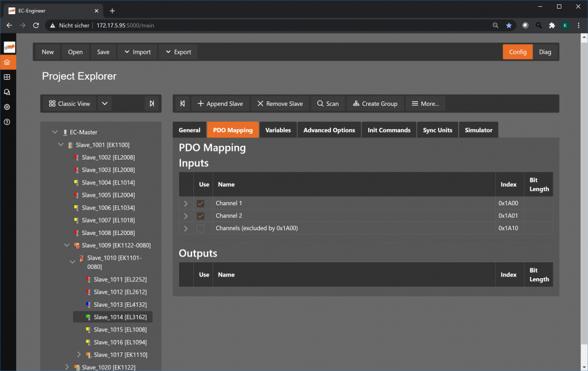
Task: Open the grid layout icon in sidebar
Action: point(7,77)
